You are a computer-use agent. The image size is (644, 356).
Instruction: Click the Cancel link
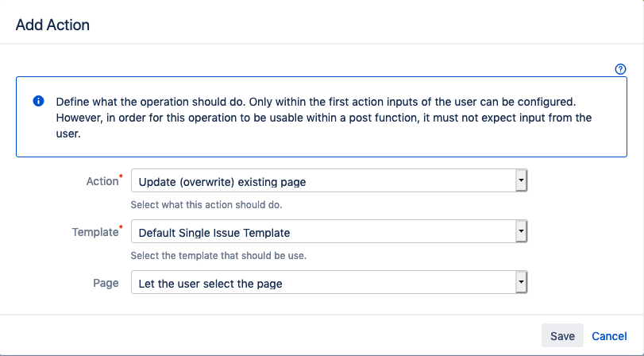[609, 336]
